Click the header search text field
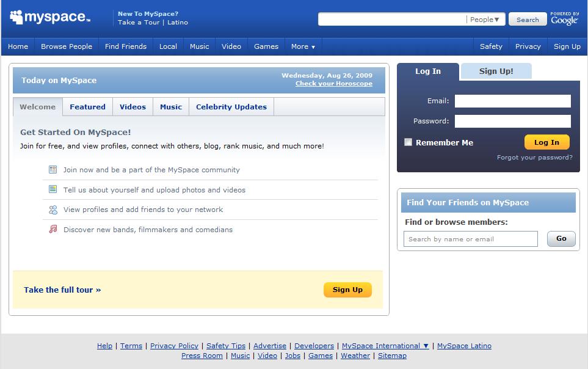The width and height of the screenshot is (588, 369). tap(392, 19)
